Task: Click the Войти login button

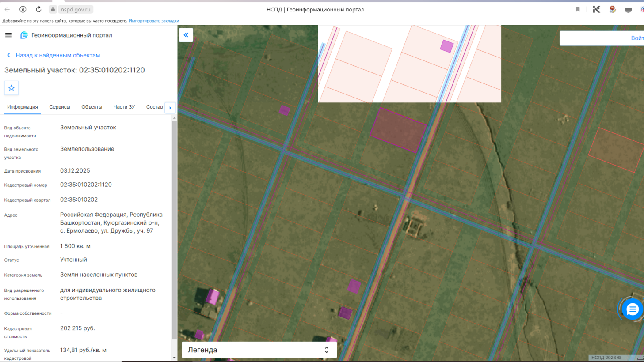Action: click(x=637, y=38)
